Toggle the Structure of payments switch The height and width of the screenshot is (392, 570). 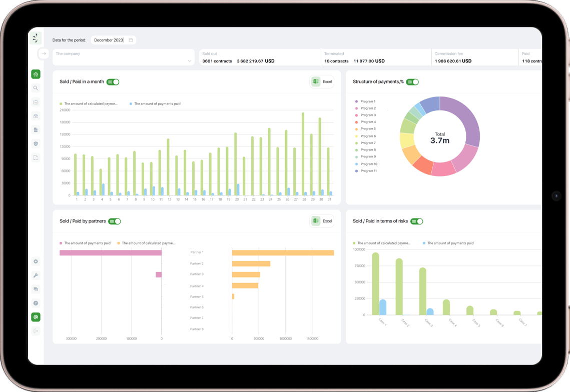(x=412, y=81)
